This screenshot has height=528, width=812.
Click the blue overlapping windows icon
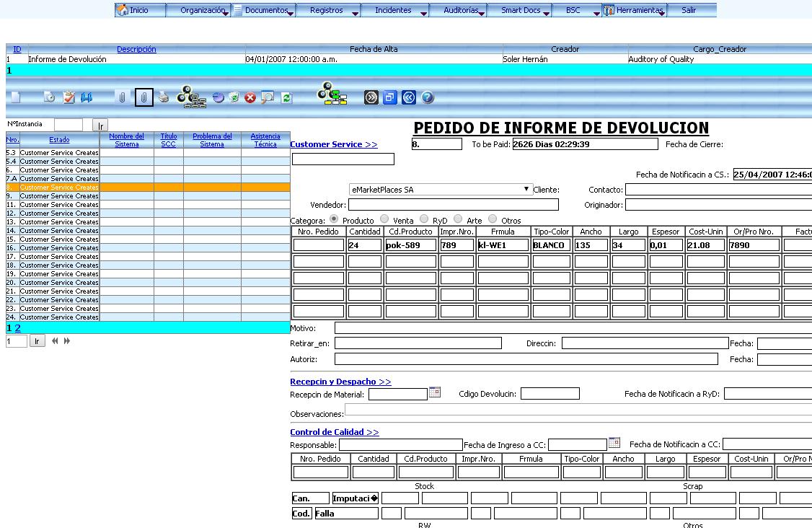tap(390, 97)
